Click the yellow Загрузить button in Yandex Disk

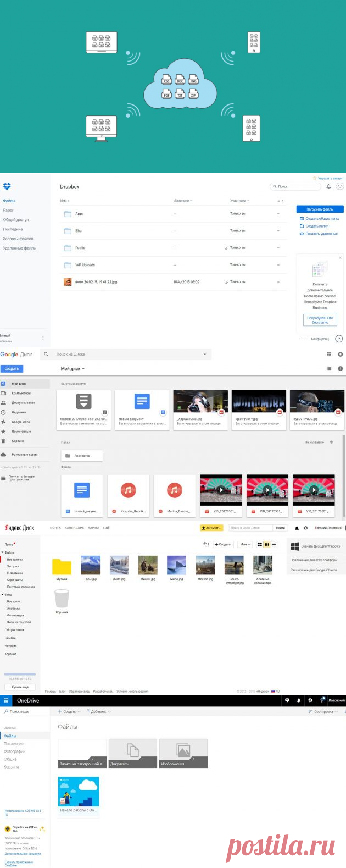(211, 528)
